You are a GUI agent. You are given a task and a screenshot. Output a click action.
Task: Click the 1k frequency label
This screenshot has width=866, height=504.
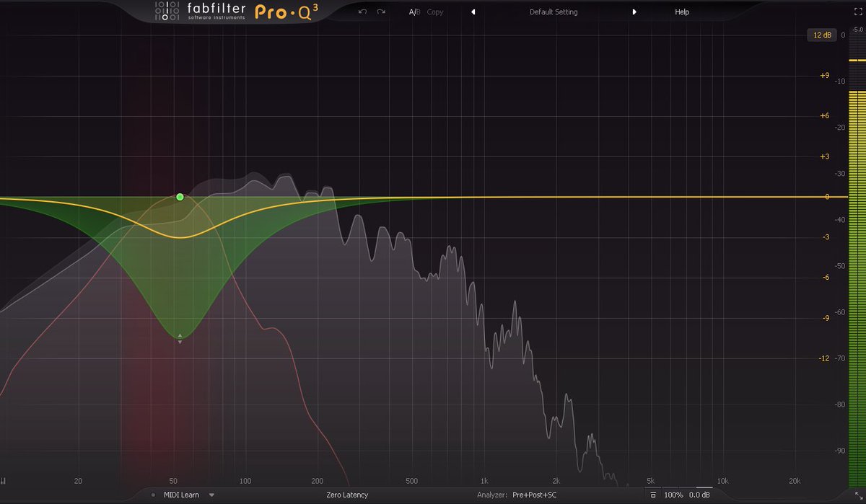484,481
